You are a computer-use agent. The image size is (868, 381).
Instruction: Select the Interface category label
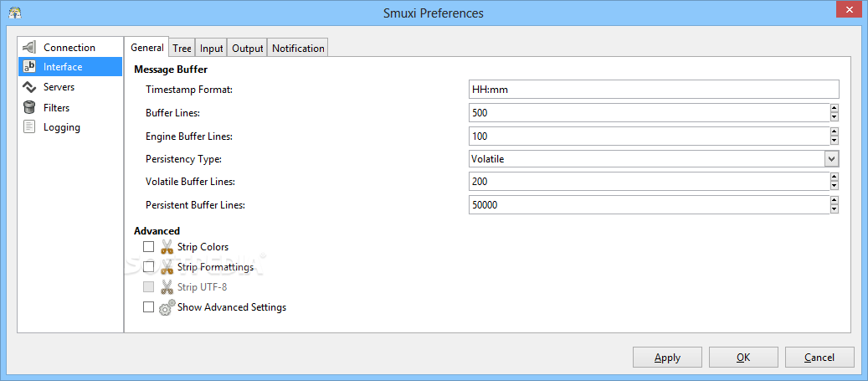pyautogui.click(x=63, y=67)
